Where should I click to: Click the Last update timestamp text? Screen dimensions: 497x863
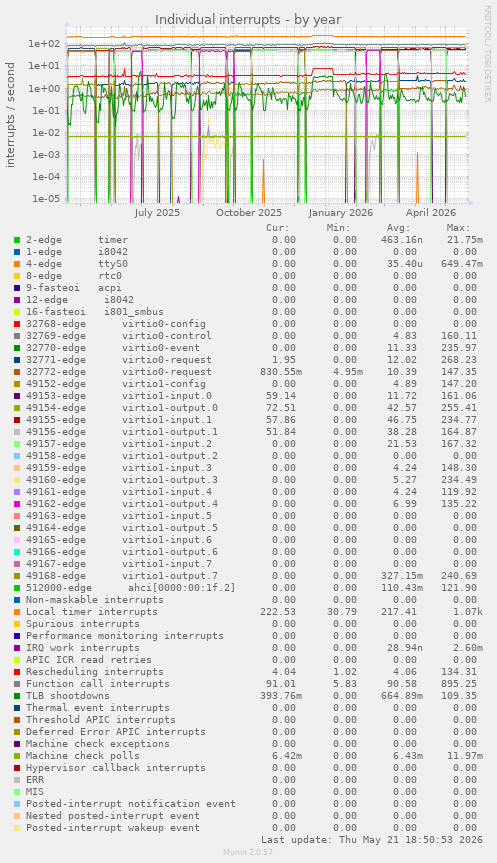click(372, 840)
